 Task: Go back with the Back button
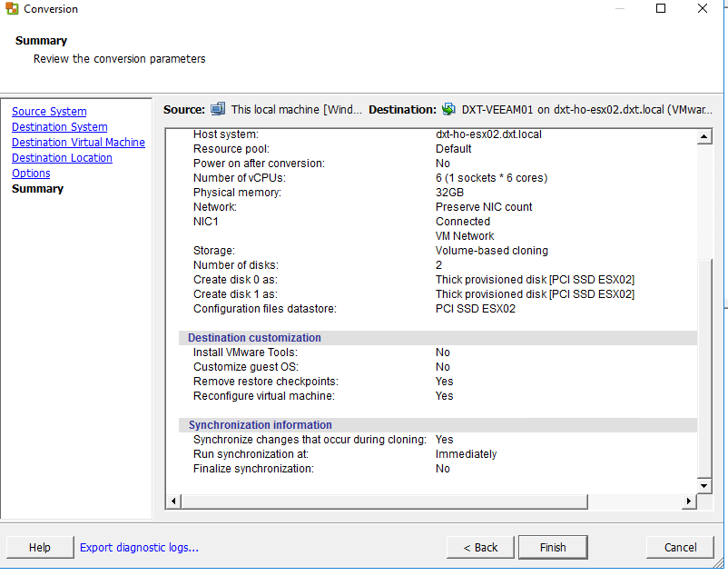pos(480,547)
